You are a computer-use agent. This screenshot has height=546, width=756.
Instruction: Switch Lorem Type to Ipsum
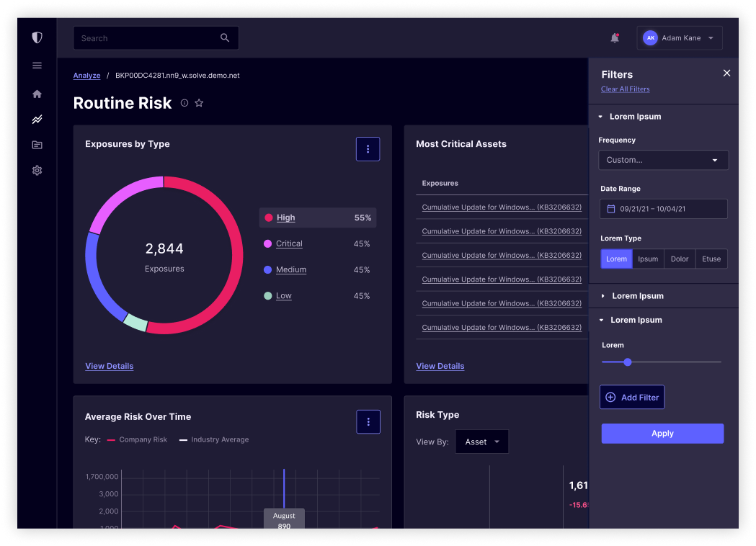tap(649, 259)
